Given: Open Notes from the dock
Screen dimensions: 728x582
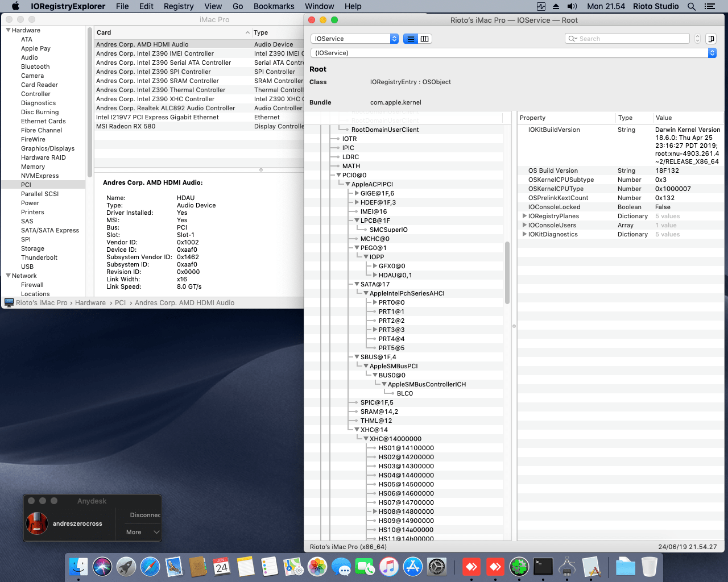Looking at the screenshot, I should click(x=246, y=567).
